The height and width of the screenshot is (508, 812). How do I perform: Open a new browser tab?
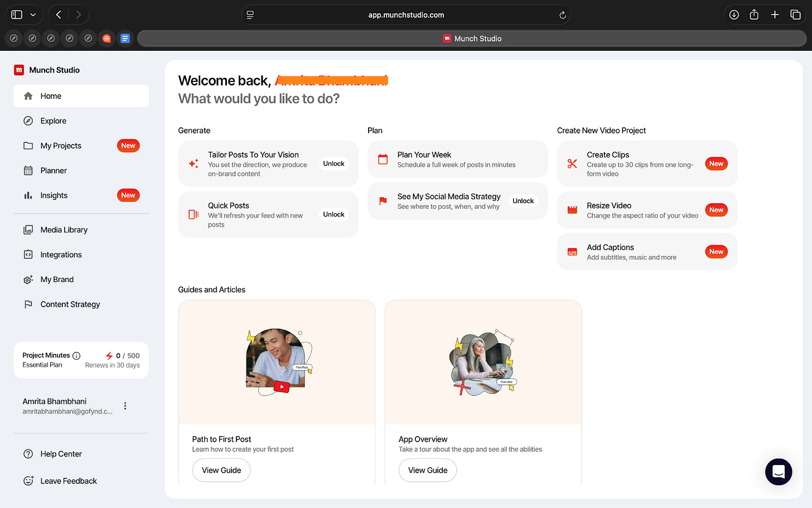[775, 15]
